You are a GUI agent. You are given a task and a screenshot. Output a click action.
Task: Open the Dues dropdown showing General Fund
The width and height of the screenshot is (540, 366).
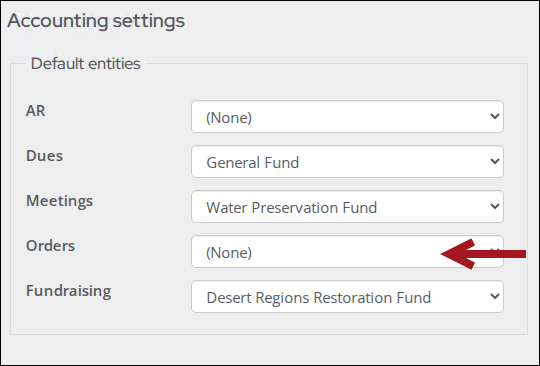coord(347,162)
